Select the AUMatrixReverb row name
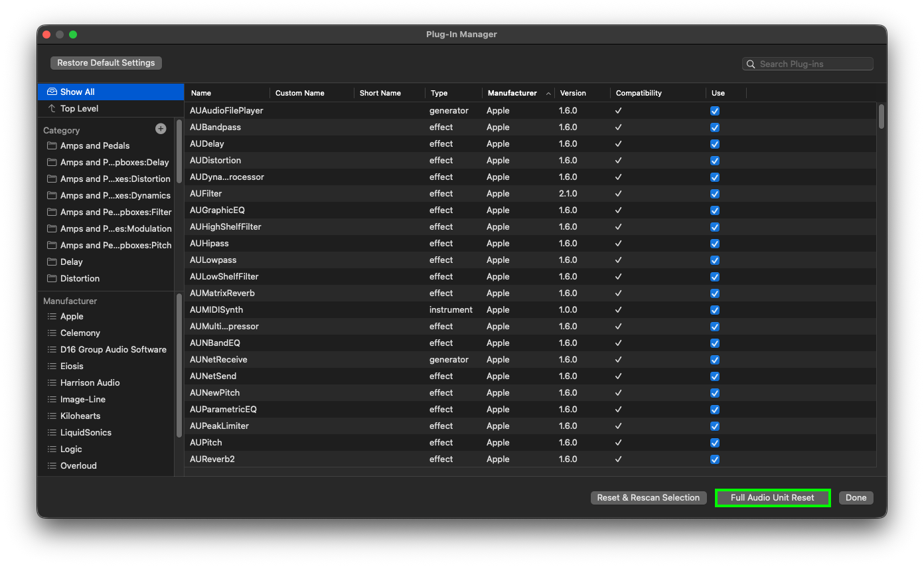The height and width of the screenshot is (567, 924). click(x=222, y=293)
